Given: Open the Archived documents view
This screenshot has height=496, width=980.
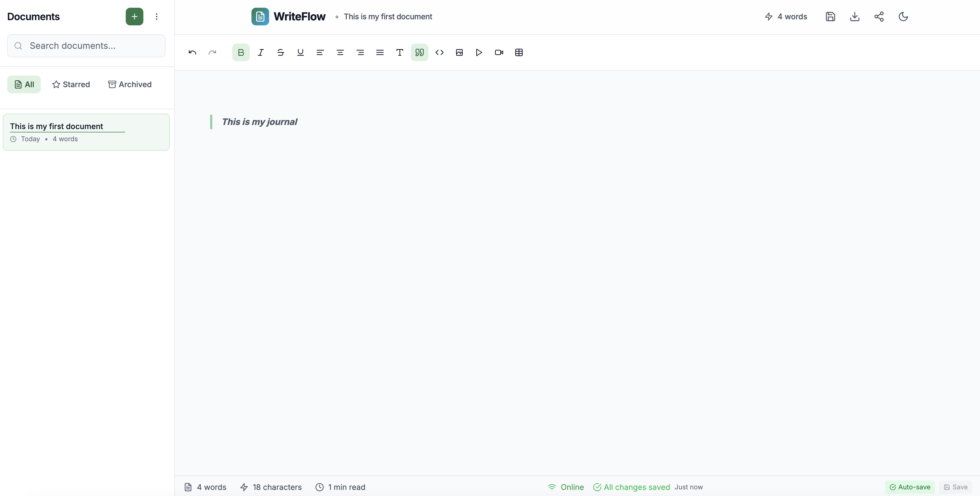Looking at the screenshot, I should click(130, 84).
